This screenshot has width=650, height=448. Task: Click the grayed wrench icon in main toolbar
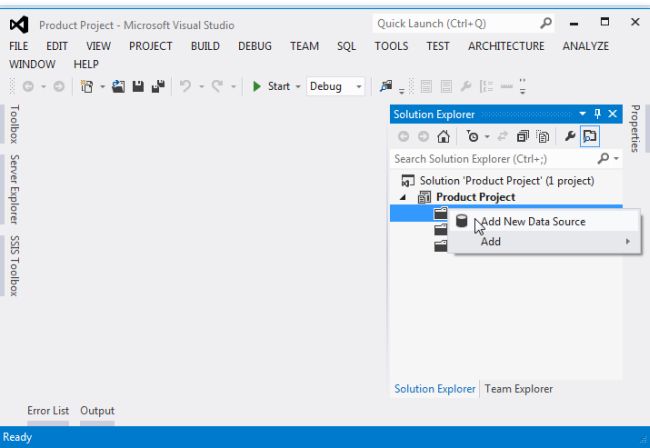[466, 86]
